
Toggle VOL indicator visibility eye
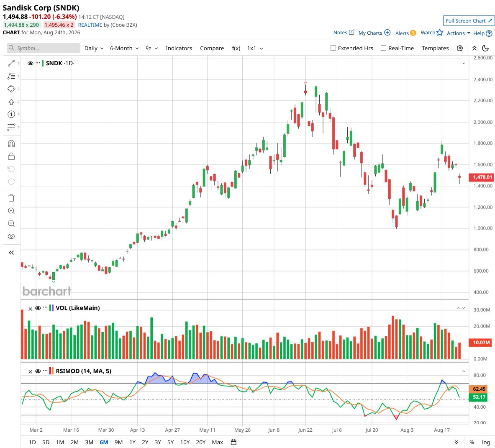[38, 308]
